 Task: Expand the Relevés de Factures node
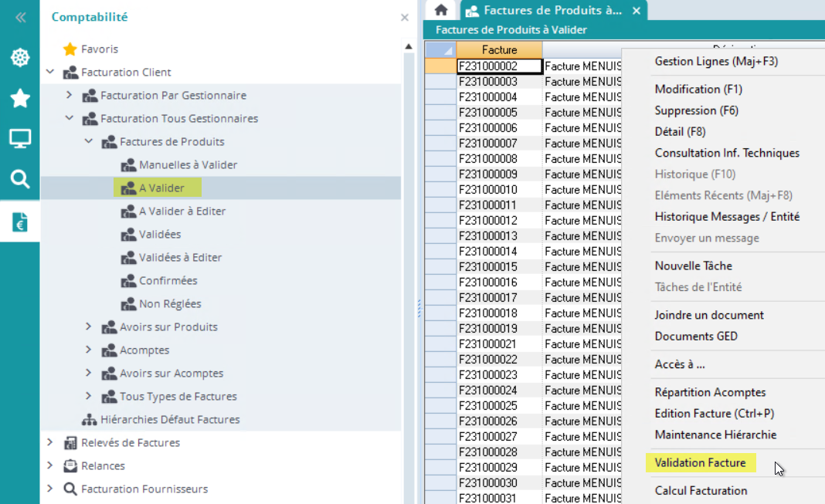pos(50,443)
